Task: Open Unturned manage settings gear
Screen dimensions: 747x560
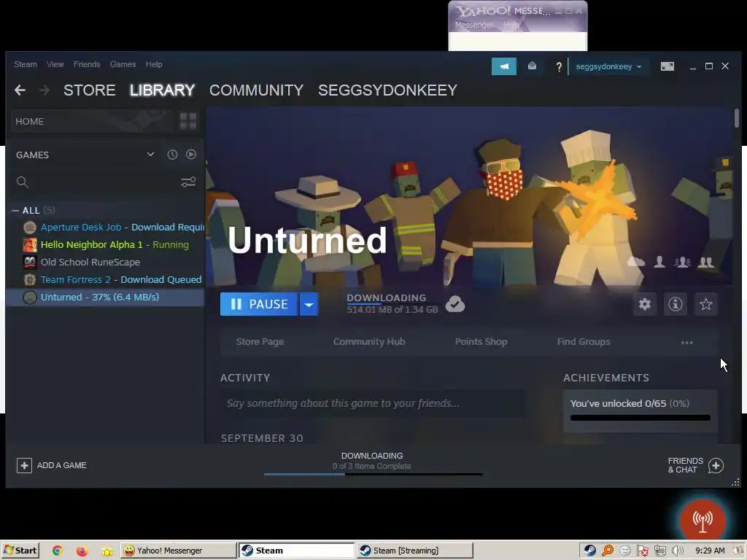Action: pyautogui.click(x=645, y=304)
